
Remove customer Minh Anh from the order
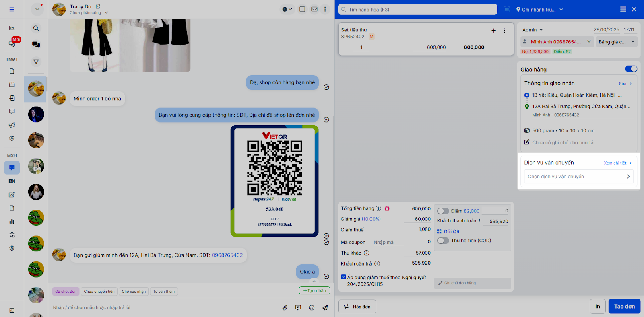click(x=589, y=41)
